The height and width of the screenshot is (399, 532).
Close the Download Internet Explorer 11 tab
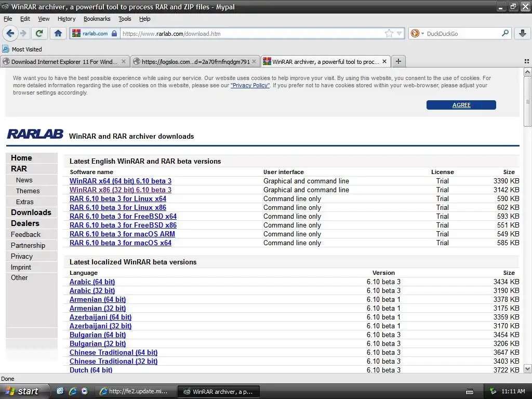(124, 61)
